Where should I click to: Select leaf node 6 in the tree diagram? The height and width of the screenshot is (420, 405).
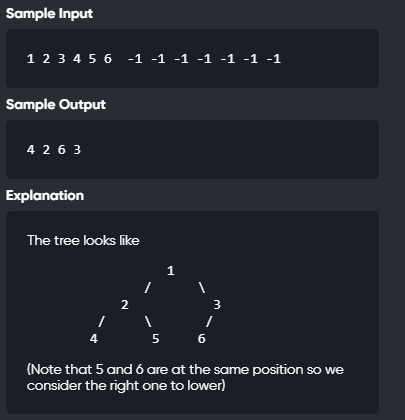pyautogui.click(x=201, y=339)
